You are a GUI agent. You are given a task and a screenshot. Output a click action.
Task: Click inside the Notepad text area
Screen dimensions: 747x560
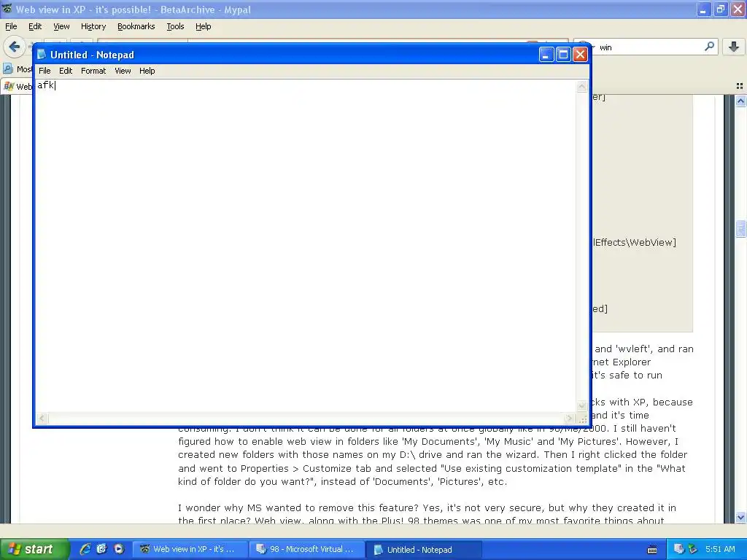point(306,246)
